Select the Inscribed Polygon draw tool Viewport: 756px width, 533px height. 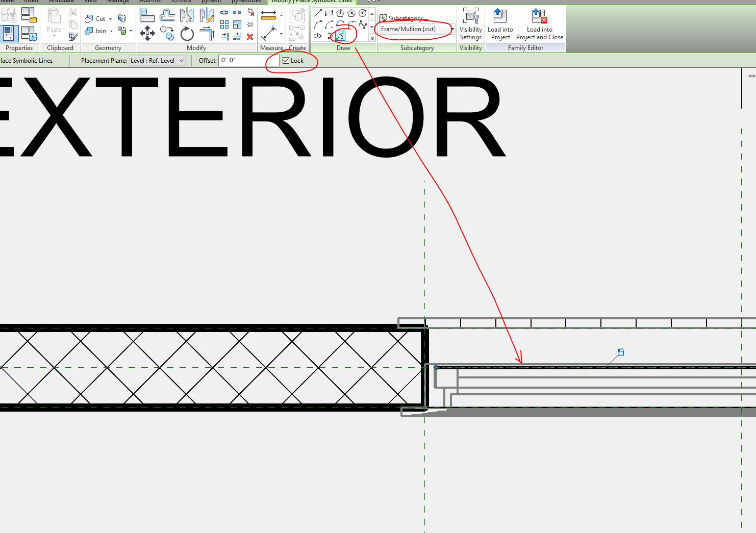(340, 13)
